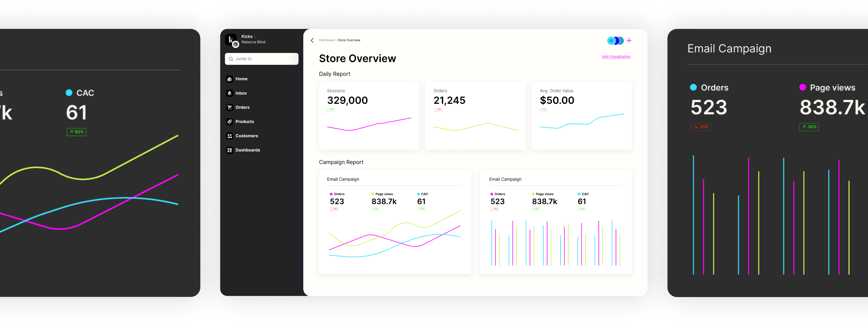
Task: Click the Add Visualization link
Action: coord(616,57)
